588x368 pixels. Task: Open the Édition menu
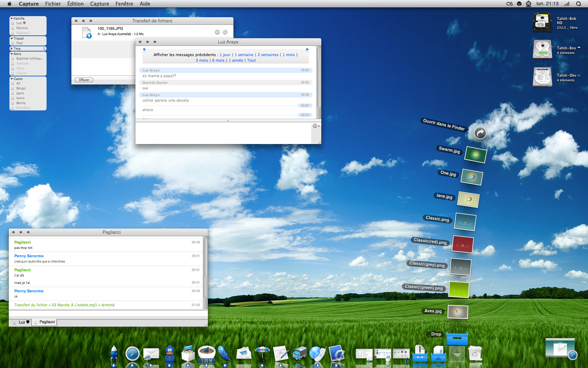[76, 4]
